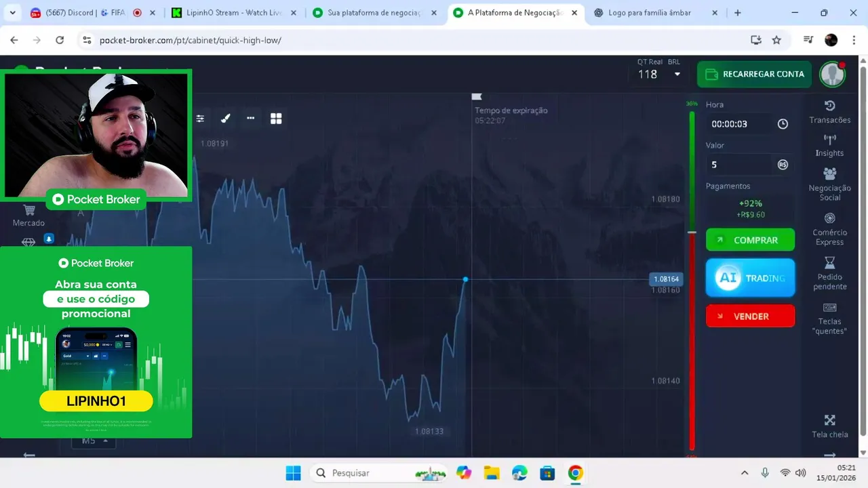Open the three-dots chart options

pyautogui.click(x=250, y=119)
